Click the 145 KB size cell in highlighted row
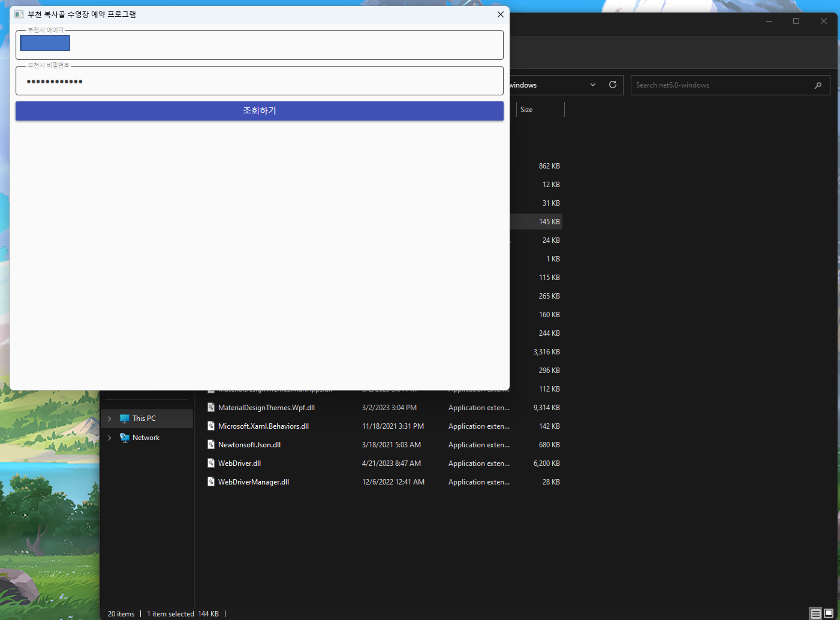 [x=549, y=222]
